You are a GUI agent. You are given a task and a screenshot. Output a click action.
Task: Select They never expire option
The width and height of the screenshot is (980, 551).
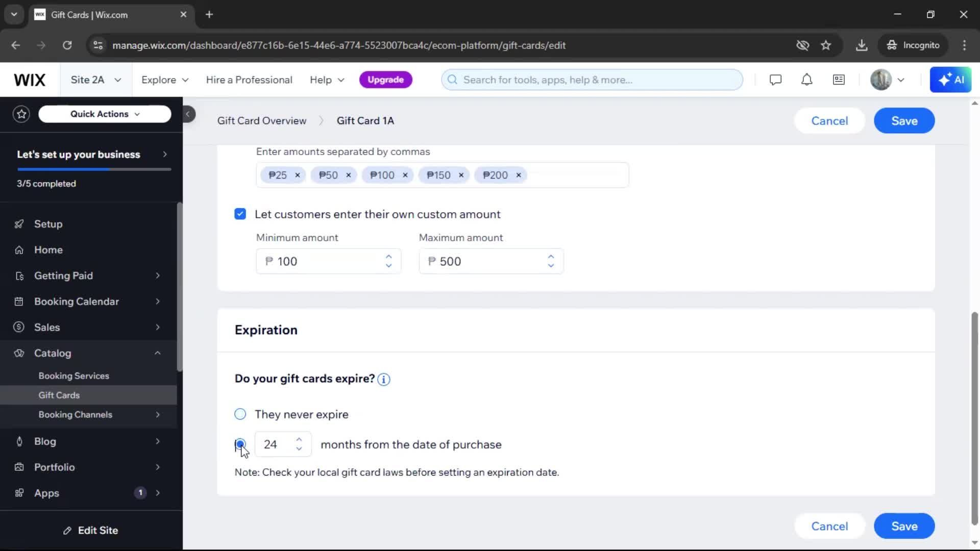click(240, 414)
